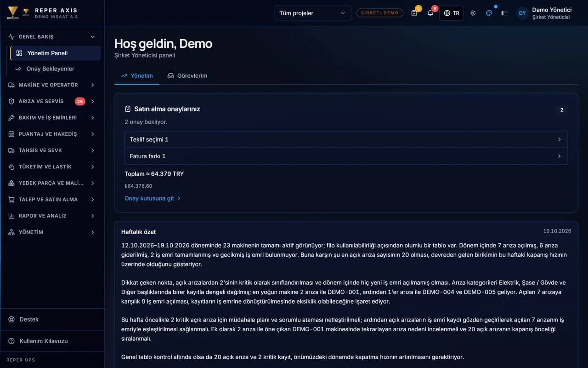The height and width of the screenshot is (368, 588).
Task: Open the approvals clipboard icon in the header
Action: click(x=414, y=13)
